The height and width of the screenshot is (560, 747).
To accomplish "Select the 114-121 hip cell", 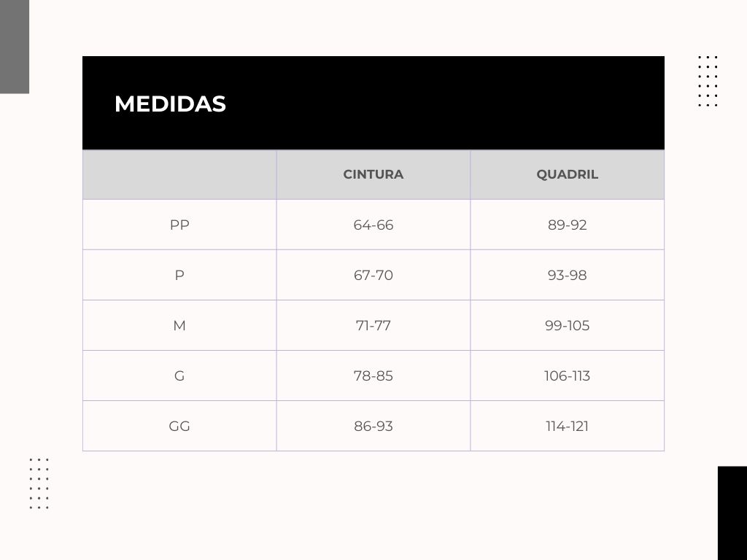I will 567,426.
